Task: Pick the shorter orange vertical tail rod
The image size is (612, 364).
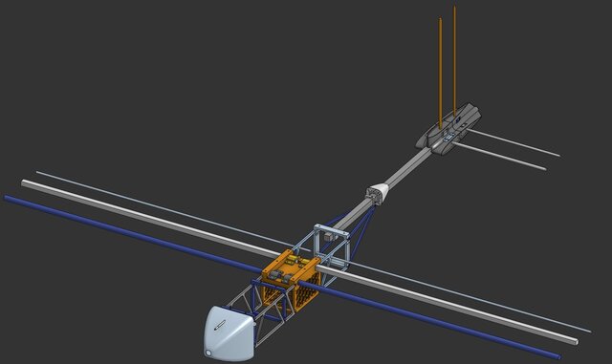Action: pyautogui.click(x=440, y=73)
